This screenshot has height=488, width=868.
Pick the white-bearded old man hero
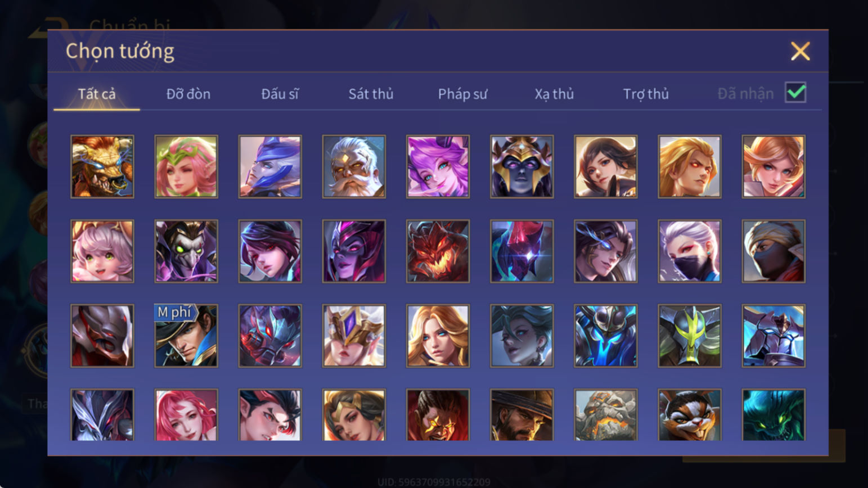point(354,166)
